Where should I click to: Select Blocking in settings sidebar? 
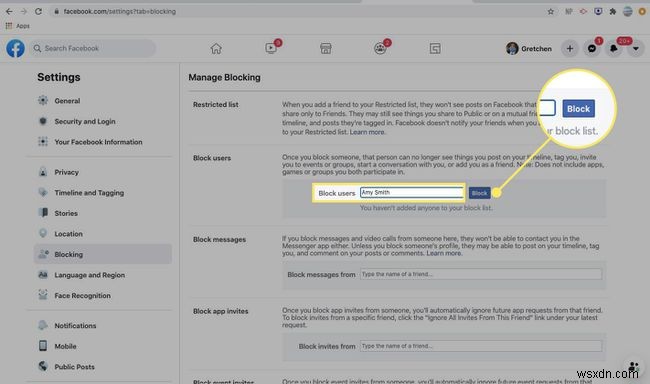(x=103, y=254)
